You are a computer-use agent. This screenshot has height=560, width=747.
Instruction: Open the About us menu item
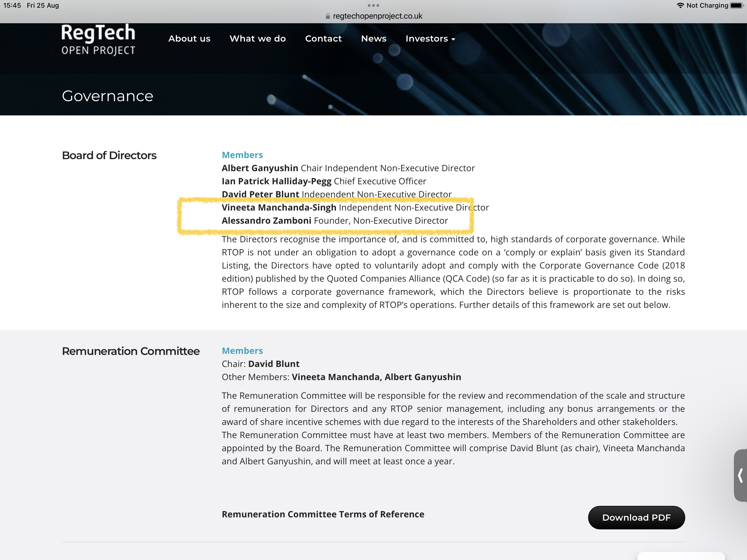coord(189,39)
